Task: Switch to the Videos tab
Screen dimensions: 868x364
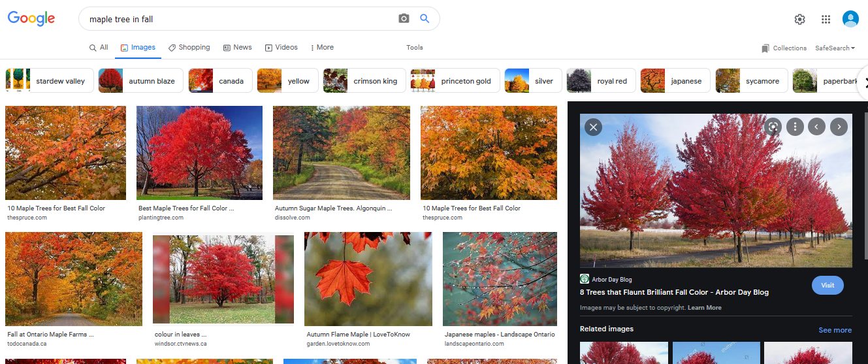Action: pyautogui.click(x=281, y=47)
